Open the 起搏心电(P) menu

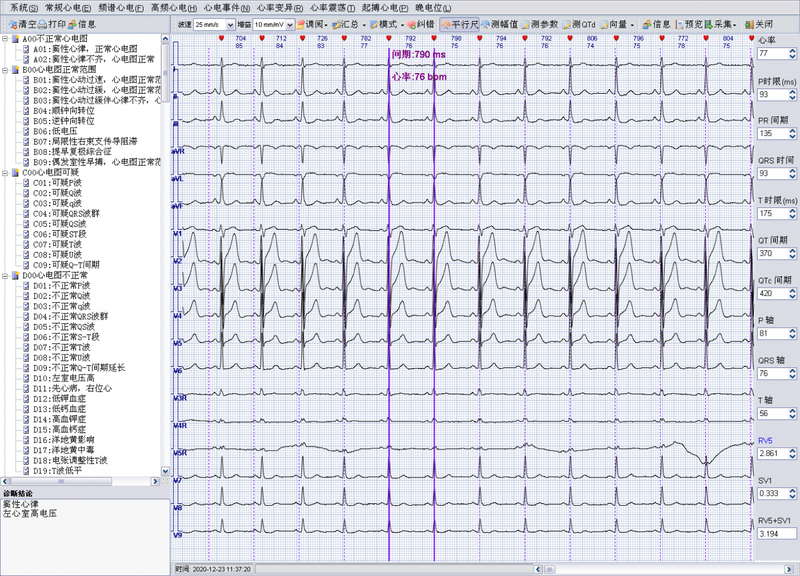[385, 8]
